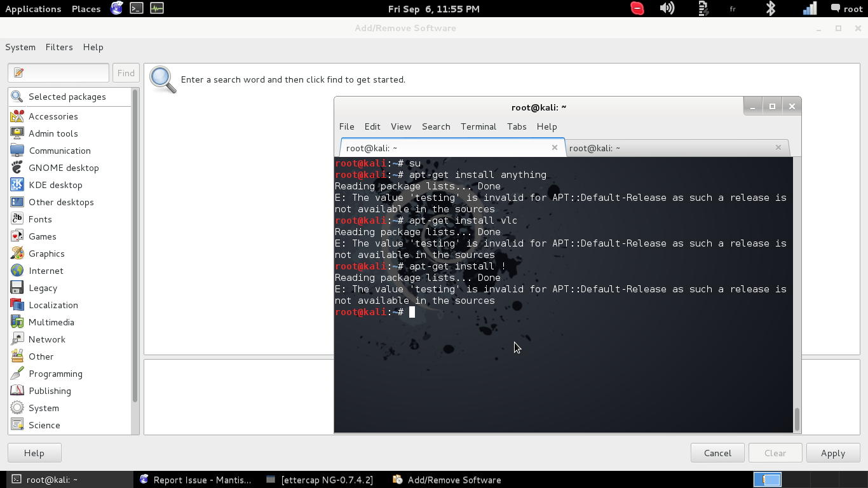This screenshot has width=868, height=488.
Task: Open the terminal Search menu
Action: [x=436, y=126]
